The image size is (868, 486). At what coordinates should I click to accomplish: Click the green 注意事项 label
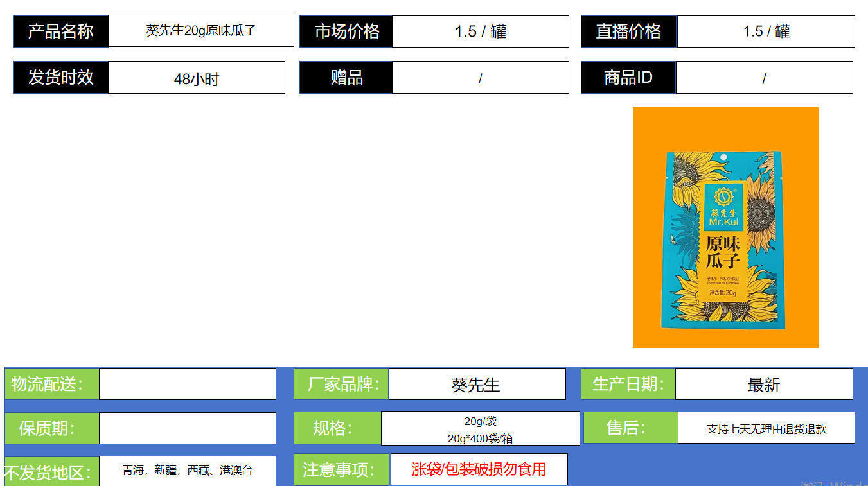click(x=341, y=469)
